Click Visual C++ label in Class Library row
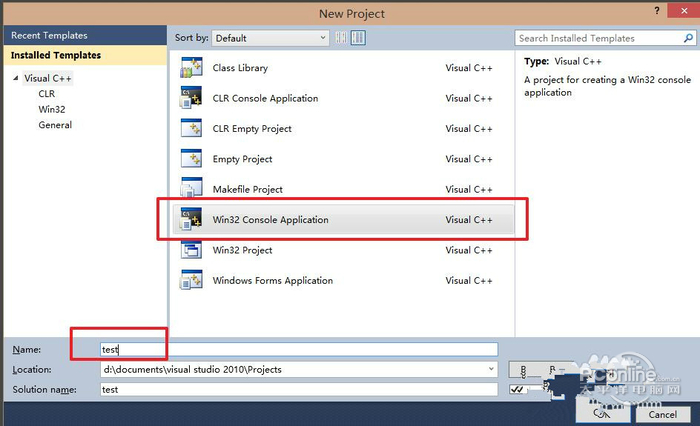This screenshot has width=700, height=426. tap(469, 68)
